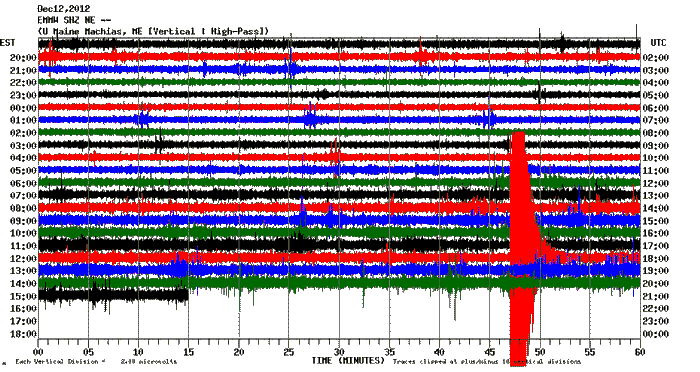
Task: Click the 05:00 label in the EST column
Action: [x=23, y=171]
